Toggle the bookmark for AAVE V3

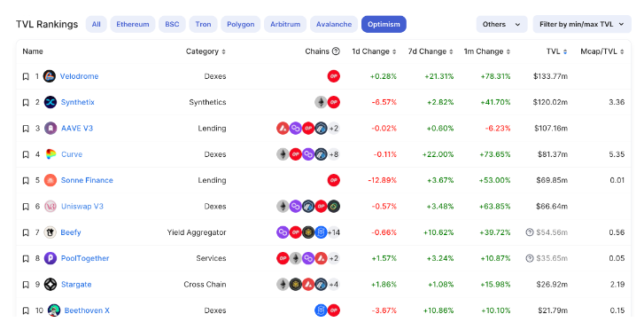26,129
